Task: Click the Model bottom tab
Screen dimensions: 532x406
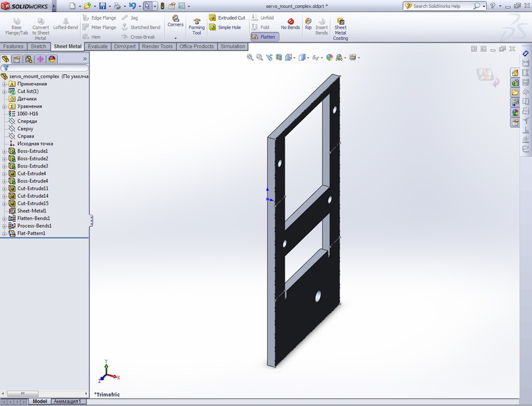Action: [x=39, y=401]
